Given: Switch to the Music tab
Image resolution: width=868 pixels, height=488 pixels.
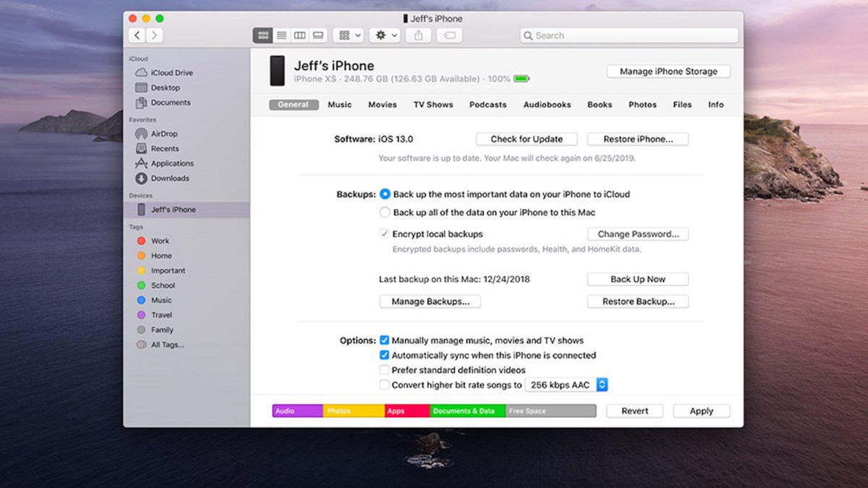Looking at the screenshot, I should tap(340, 105).
